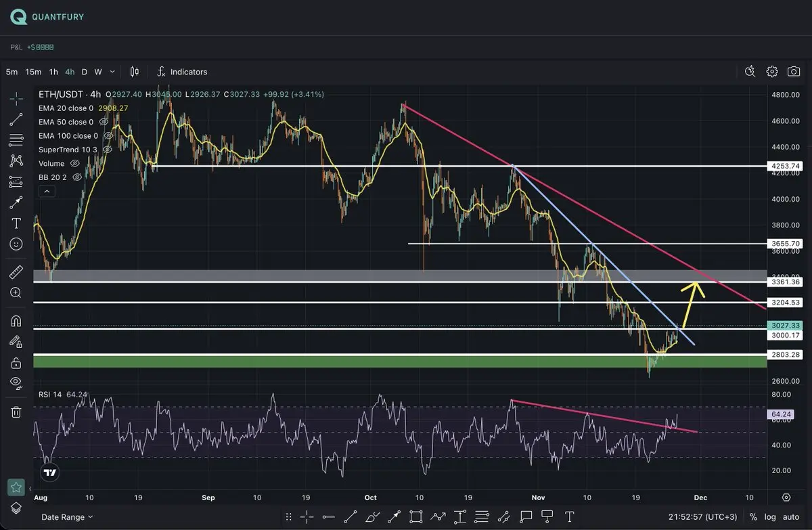The image size is (812, 530).
Task: Open chart settings gear
Action: [x=772, y=71]
